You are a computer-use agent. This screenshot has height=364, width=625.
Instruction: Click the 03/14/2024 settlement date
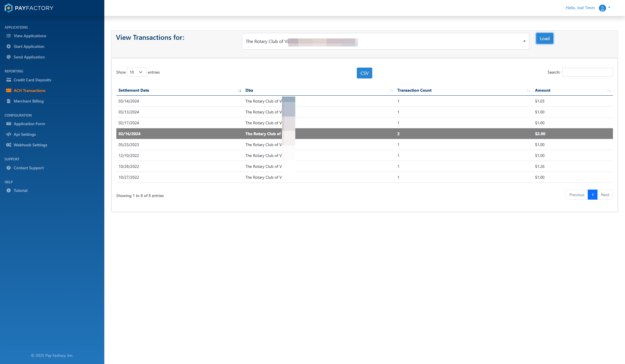click(x=129, y=101)
